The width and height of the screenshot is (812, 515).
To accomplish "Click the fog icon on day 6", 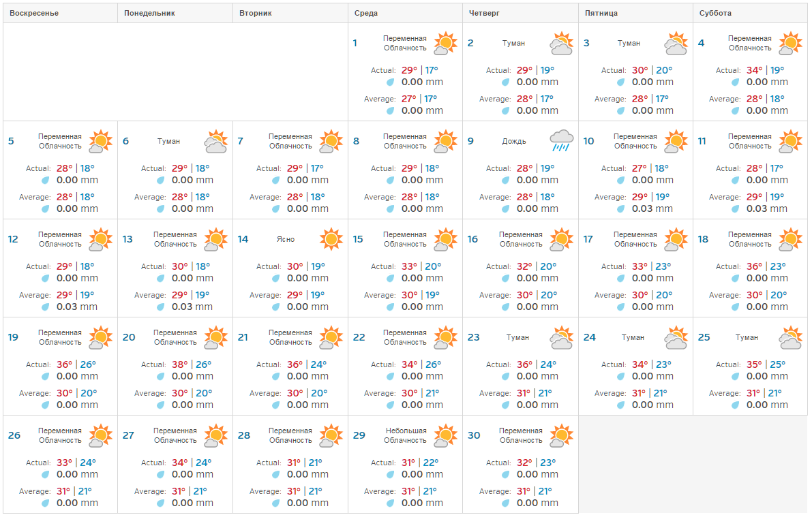I will tap(216, 142).
